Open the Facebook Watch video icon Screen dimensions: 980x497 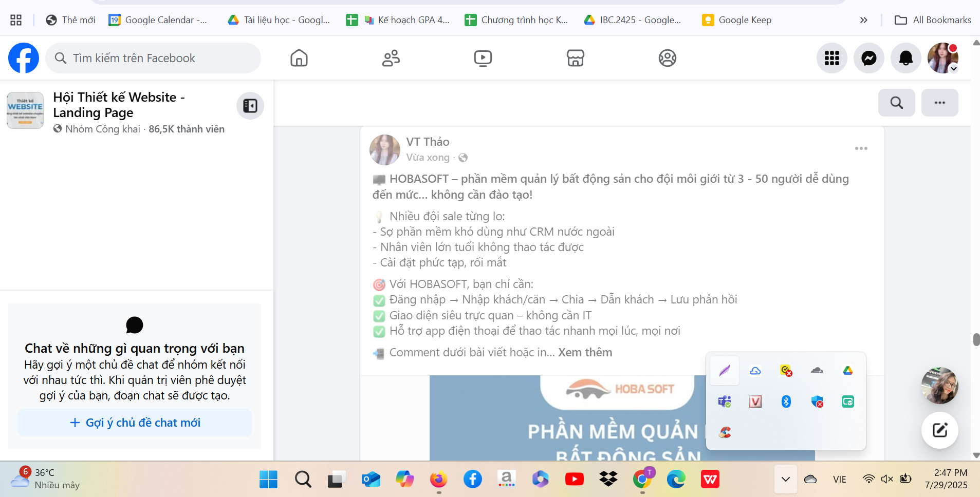tap(483, 58)
